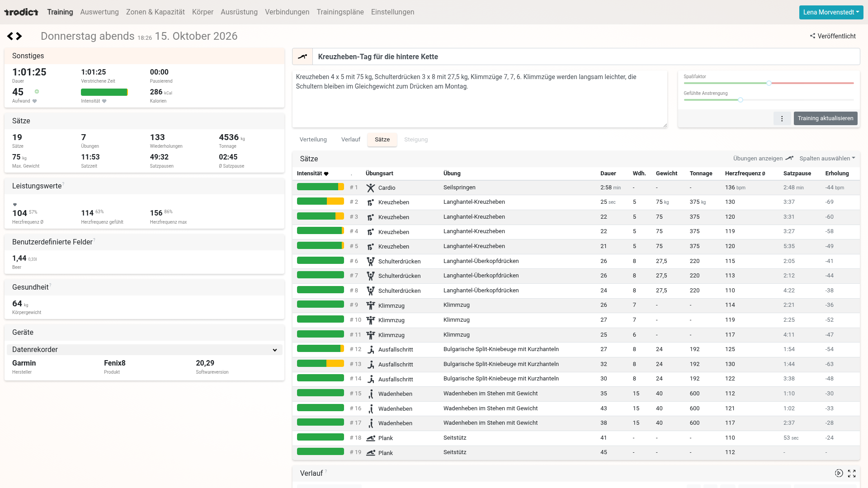
Task: Click the Veröffentlicht link
Action: click(836, 36)
